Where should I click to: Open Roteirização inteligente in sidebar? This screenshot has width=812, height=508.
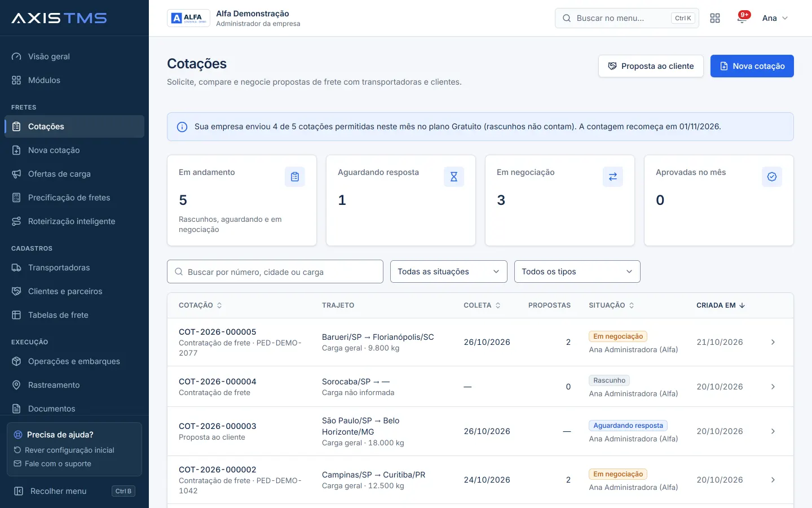[74, 221]
